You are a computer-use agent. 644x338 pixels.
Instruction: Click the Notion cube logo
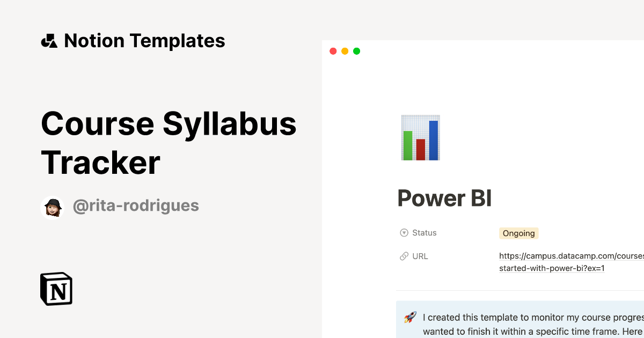(56, 289)
